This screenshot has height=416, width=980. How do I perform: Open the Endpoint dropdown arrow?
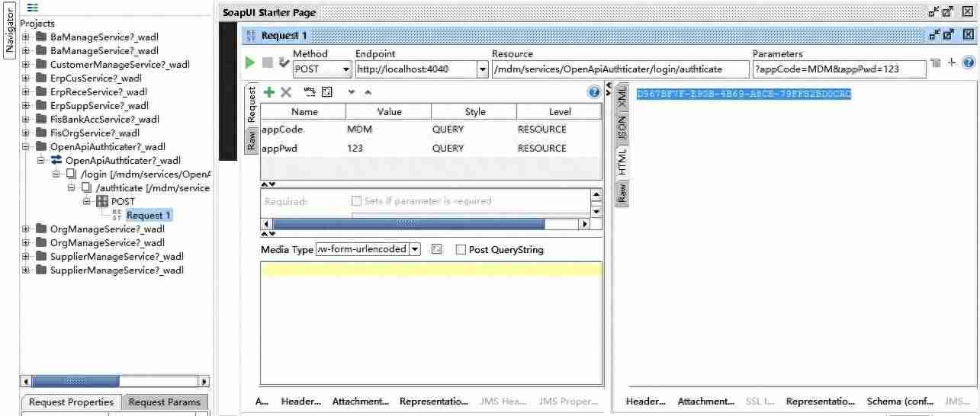point(483,69)
